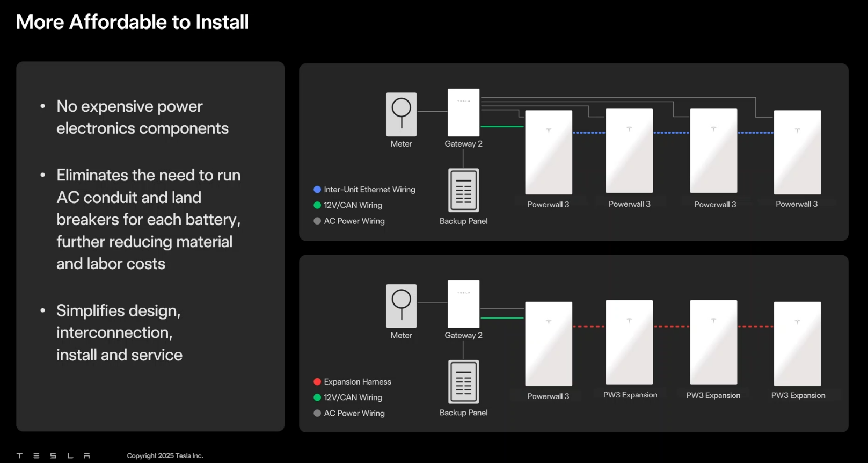Click 'Gateway 2' label in bottom diagram
This screenshot has width=868, height=463.
(464, 335)
